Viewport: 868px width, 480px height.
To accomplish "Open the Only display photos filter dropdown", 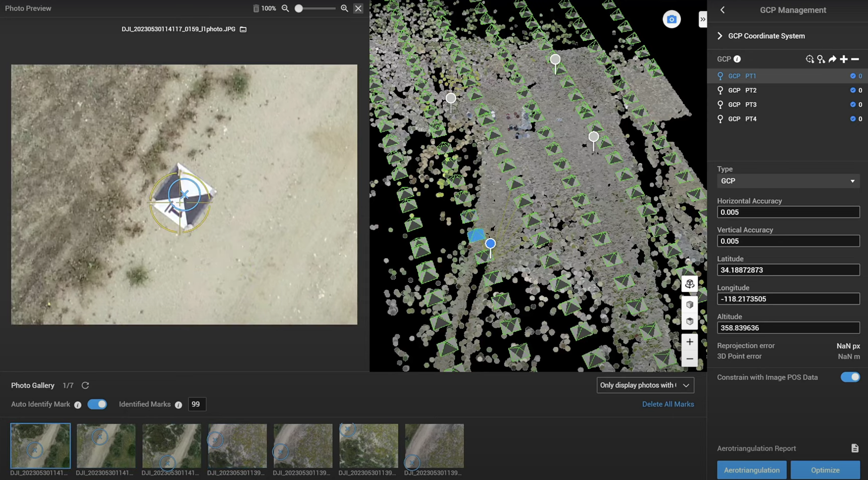I will point(645,385).
